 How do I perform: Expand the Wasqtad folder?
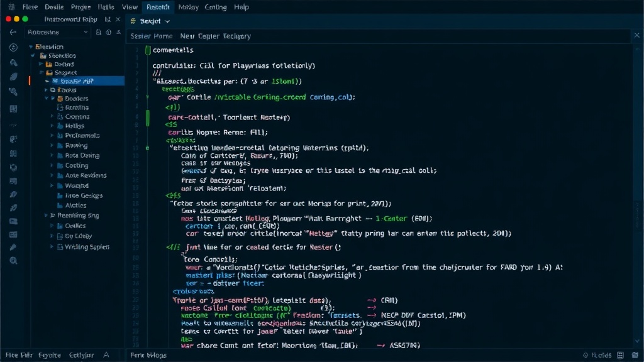click(x=52, y=185)
